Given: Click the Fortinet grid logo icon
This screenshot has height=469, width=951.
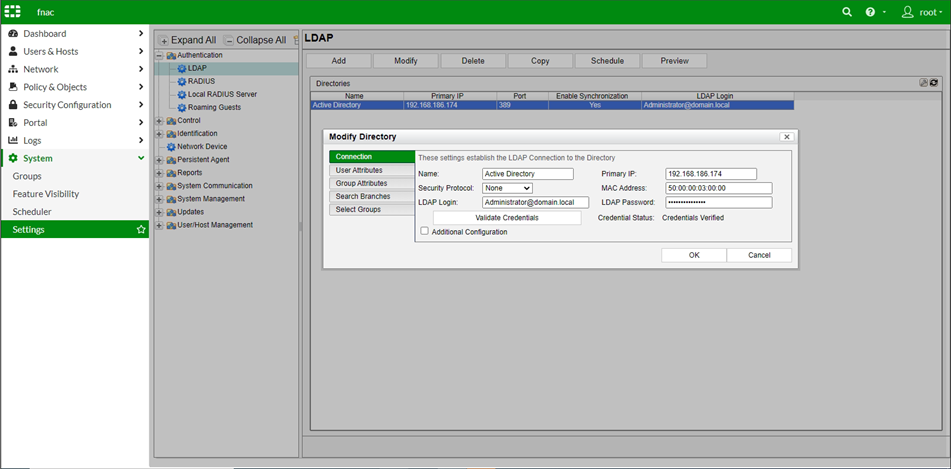Looking at the screenshot, I should tap(14, 12).
